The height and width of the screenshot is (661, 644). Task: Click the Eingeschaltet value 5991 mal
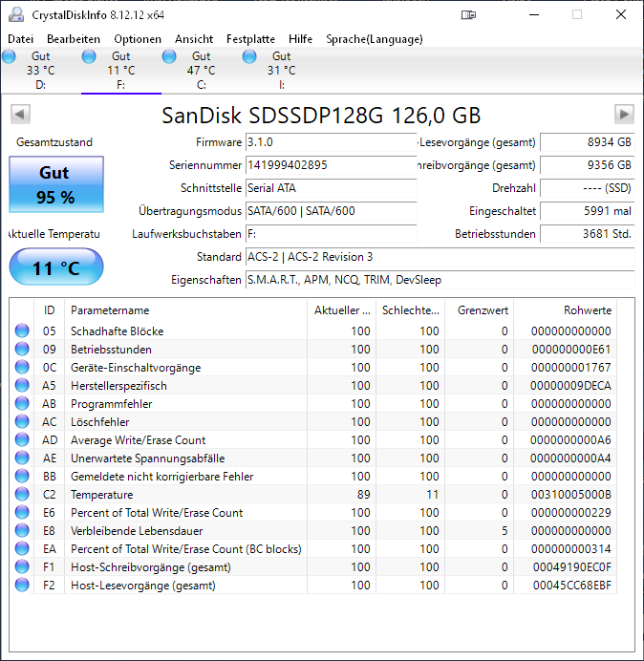coord(587,211)
